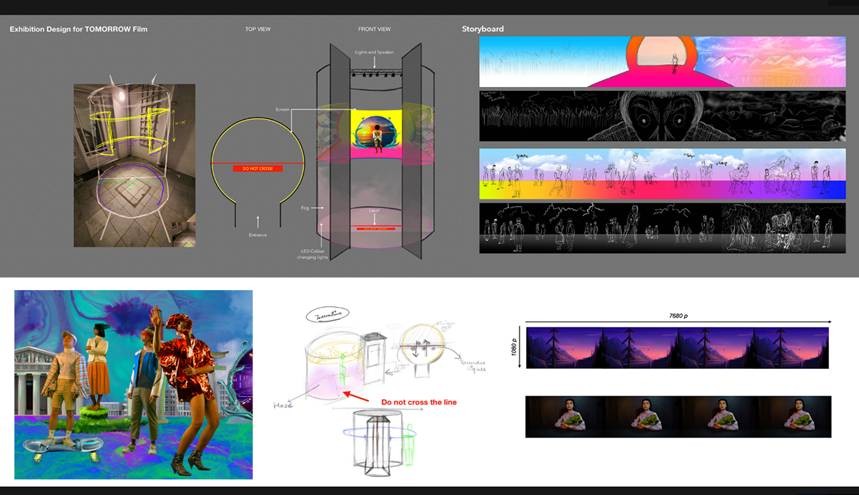Click the Entrance label under the top view

coord(257,235)
